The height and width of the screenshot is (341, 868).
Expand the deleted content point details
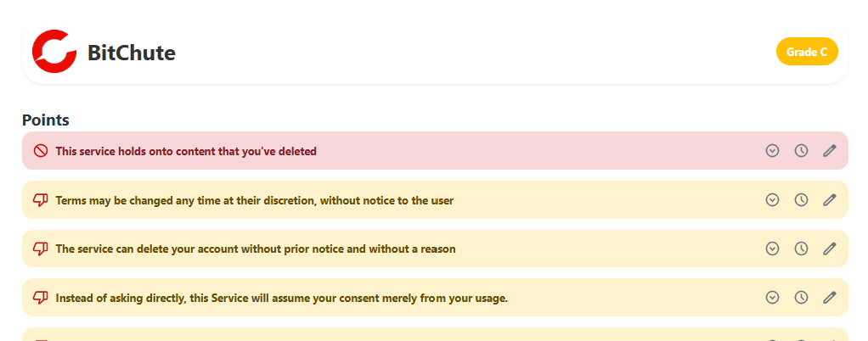[772, 151]
